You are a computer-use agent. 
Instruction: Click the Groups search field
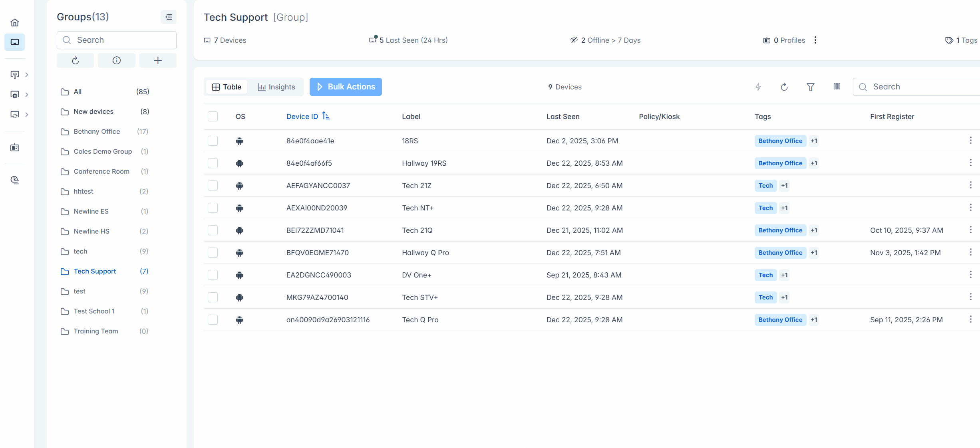(117, 40)
